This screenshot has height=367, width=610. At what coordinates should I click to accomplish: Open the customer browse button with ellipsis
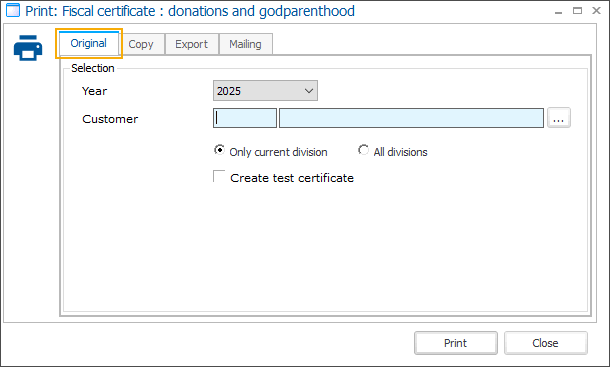click(559, 118)
